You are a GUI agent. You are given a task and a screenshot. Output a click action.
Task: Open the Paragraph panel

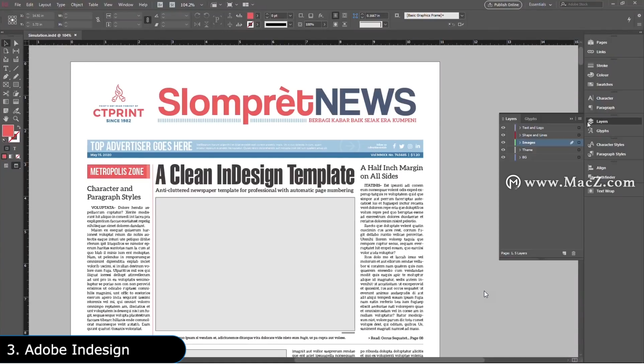[x=605, y=108]
